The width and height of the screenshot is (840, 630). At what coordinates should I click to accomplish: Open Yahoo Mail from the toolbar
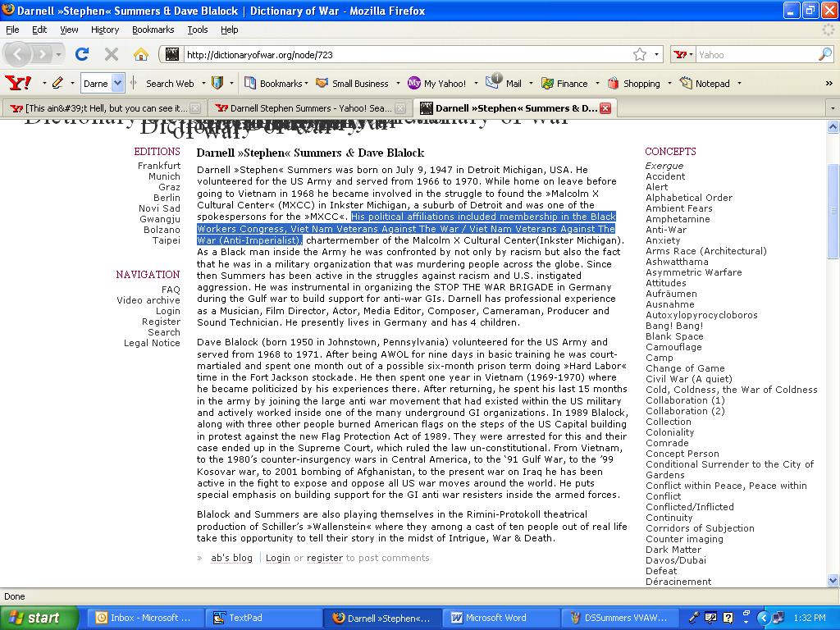pos(504,83)
